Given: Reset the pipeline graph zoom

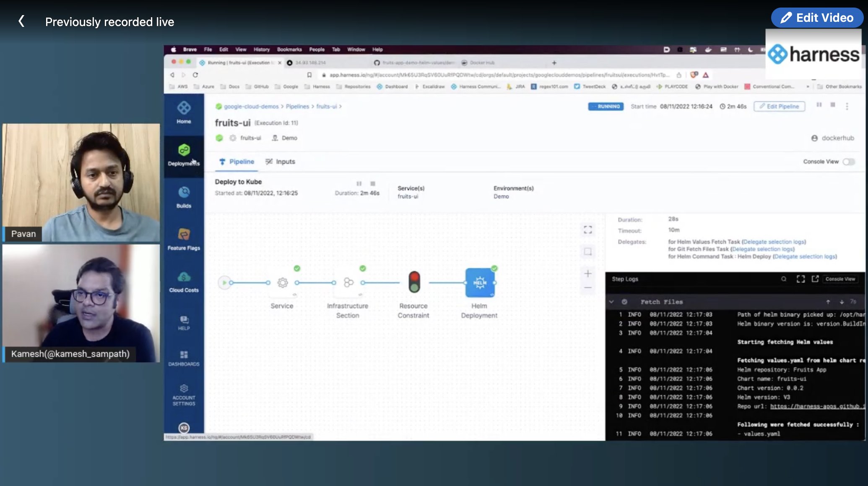Looking at the screenshot, I should (x=588, y=252).
